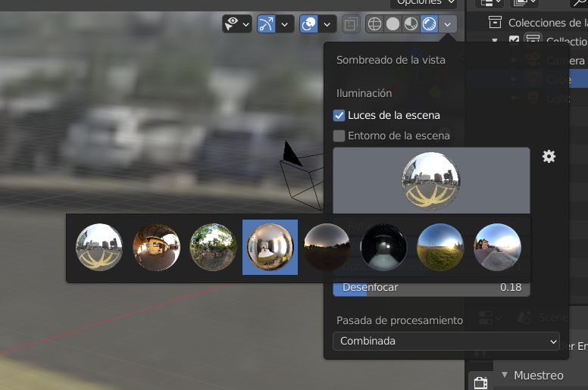Select the sunset HDRI thumbnail
The width and height of the screenshot is (588, 390).
pyautogui.click(x=497, y=248)
